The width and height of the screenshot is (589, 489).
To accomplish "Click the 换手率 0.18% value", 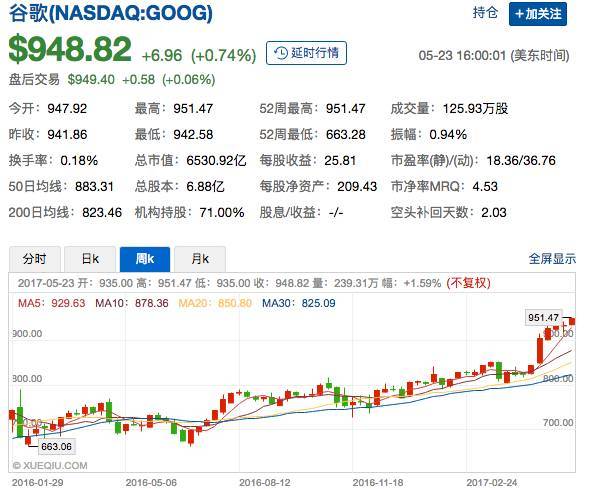I will pos(79,161).
